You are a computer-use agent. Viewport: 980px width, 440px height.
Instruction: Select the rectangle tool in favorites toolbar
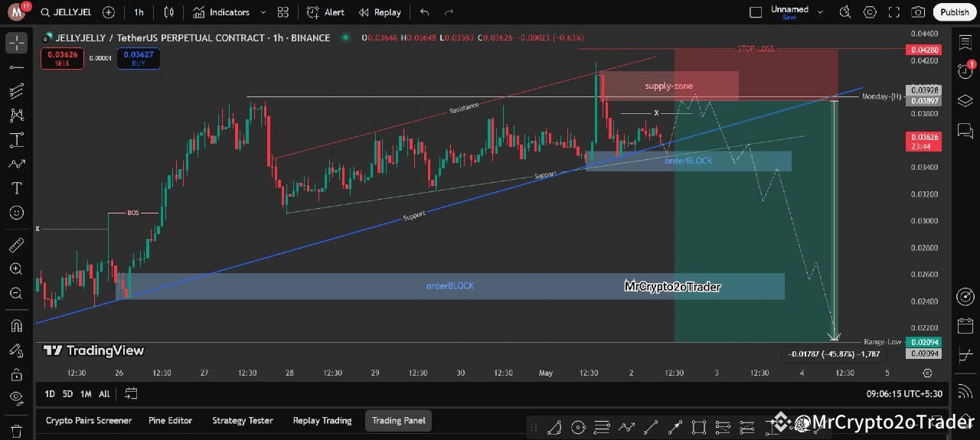click(699, 427)
